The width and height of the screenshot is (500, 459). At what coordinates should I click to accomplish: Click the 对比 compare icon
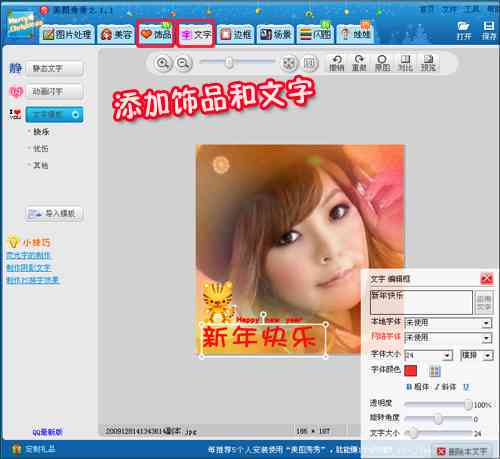tap(405, 63)
